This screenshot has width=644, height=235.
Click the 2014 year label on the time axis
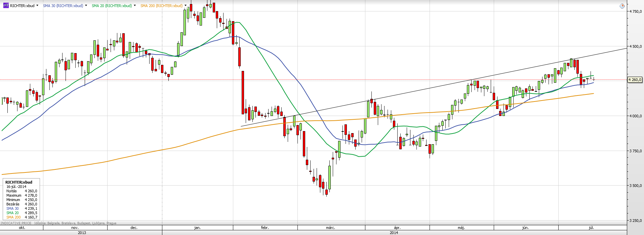(x=394, y=233)
